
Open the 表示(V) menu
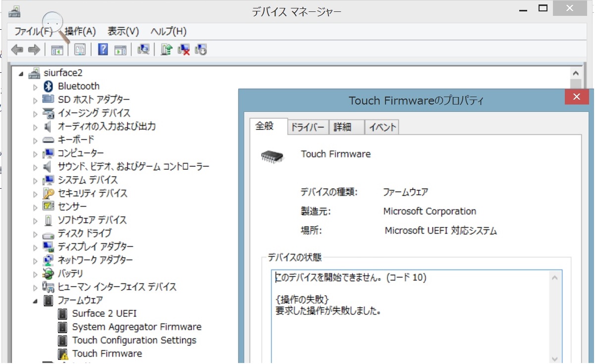click(123, 31)
